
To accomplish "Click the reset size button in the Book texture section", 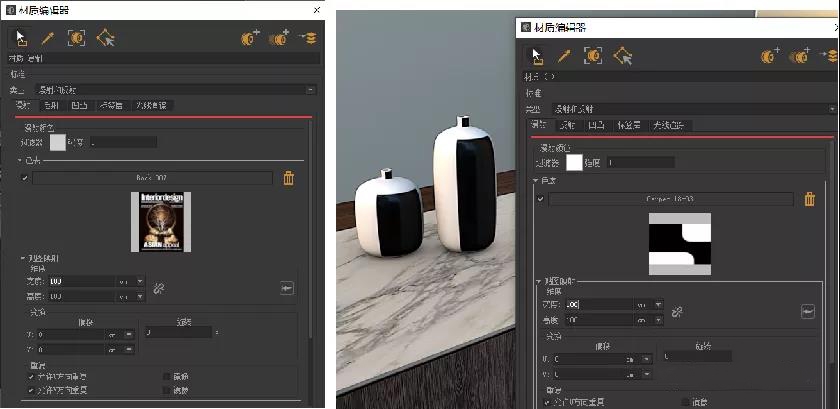I will coord(287,288).
